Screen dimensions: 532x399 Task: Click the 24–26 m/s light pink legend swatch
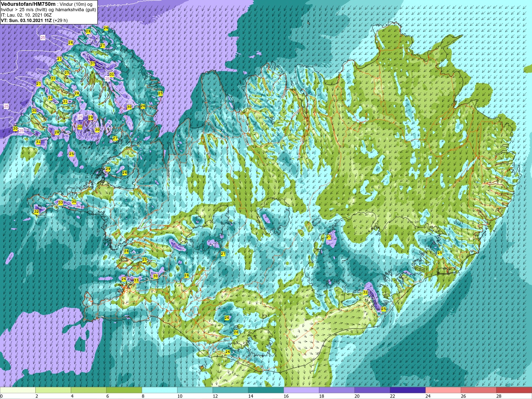[443, 390]
